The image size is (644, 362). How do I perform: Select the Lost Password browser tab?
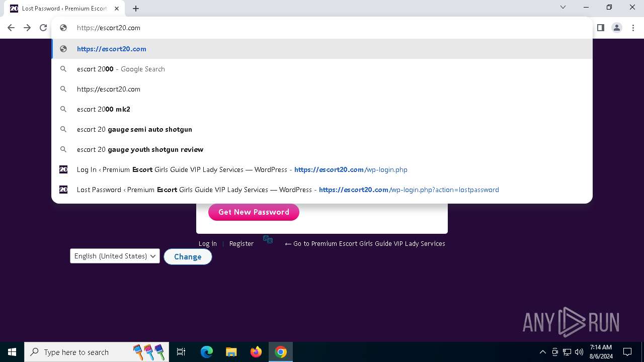64,8
